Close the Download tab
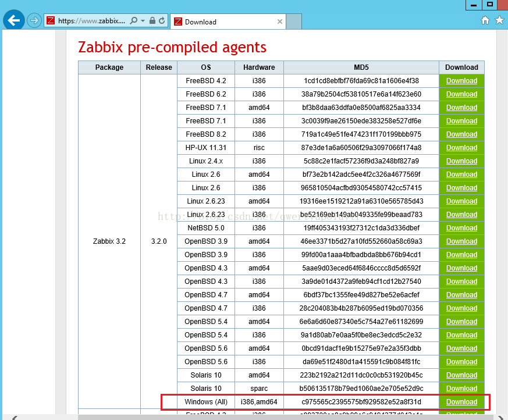The height and width of the screenshot is (420, 508). (x=280, y=22)
